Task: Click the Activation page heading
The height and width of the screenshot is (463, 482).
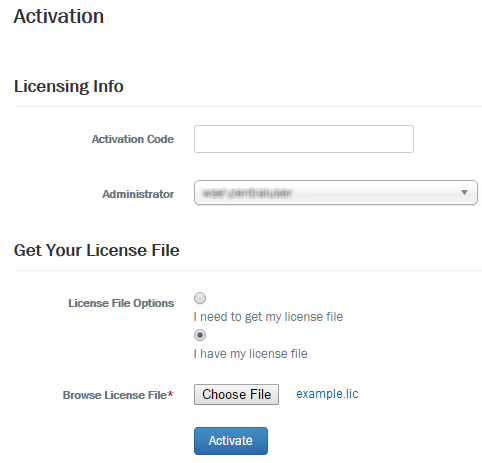Action: tap(59, 16)
